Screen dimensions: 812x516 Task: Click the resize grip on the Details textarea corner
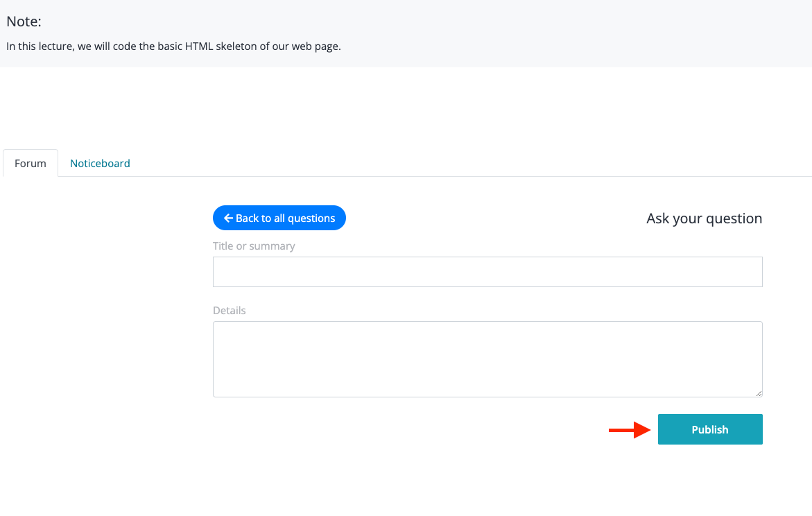pyautogui.click(x=759, y=393)
